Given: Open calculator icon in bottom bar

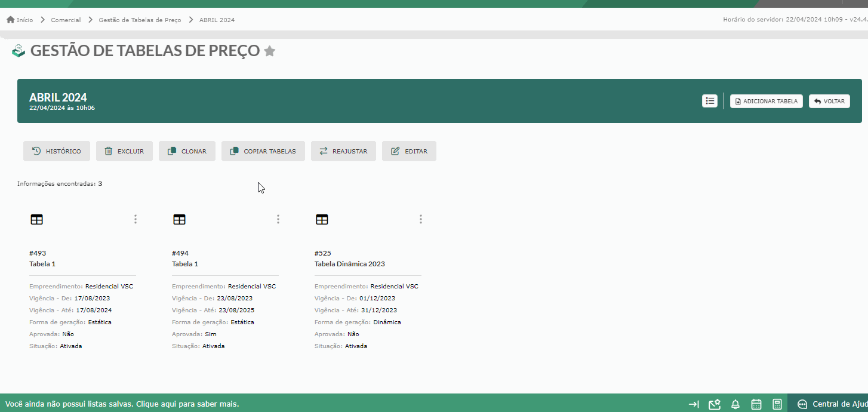Looking at the screenshot, I should (777, 404).
